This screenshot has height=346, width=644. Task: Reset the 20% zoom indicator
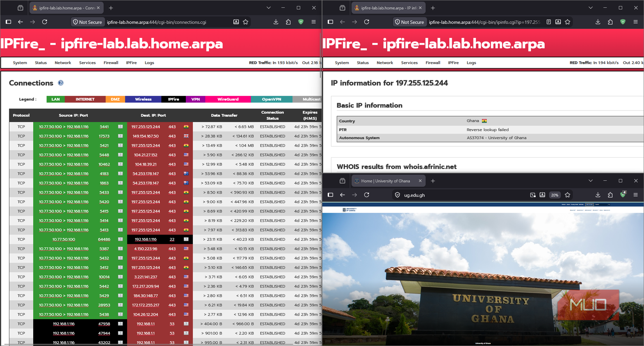click(555, 195)
